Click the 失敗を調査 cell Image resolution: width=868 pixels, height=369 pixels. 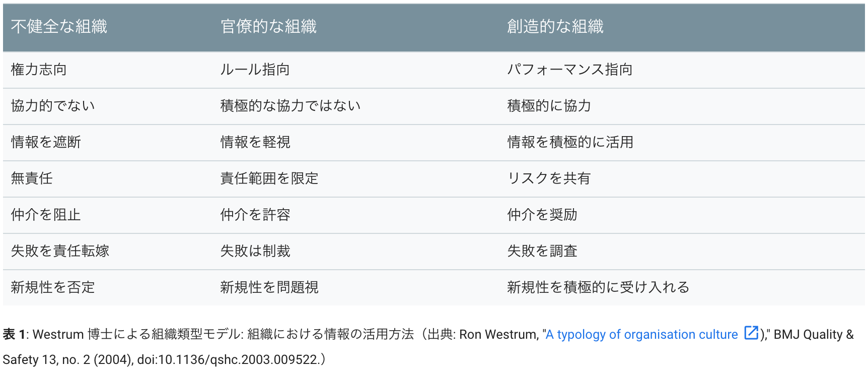coord(682,252)
